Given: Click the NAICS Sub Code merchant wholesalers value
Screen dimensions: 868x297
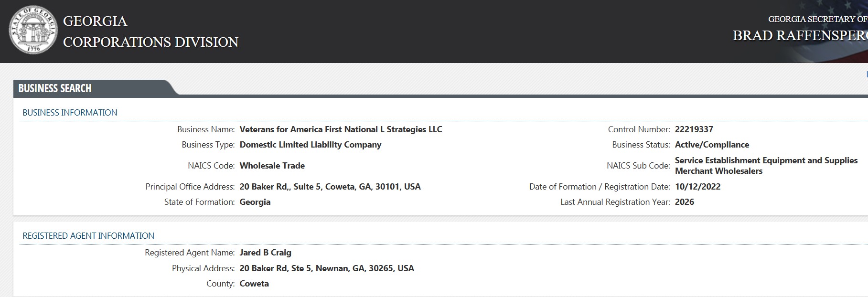Looking at the screenshot, I should tap(766, 166).
